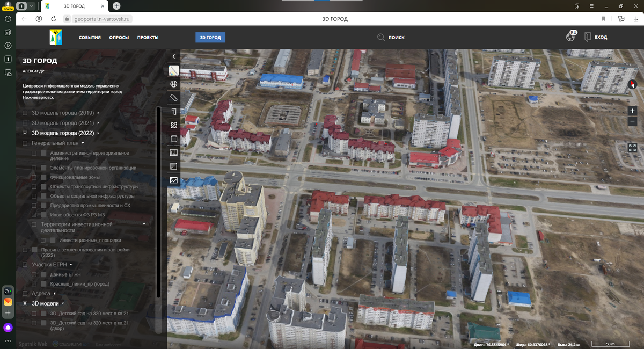Open browser extensions icon in address bar

point(621,19)
